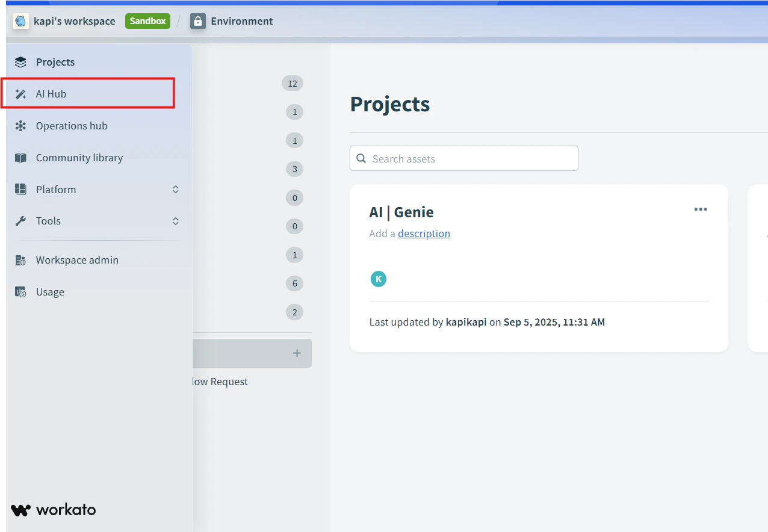
Task: Click the search magnifier icon
Action: (361, 158)
